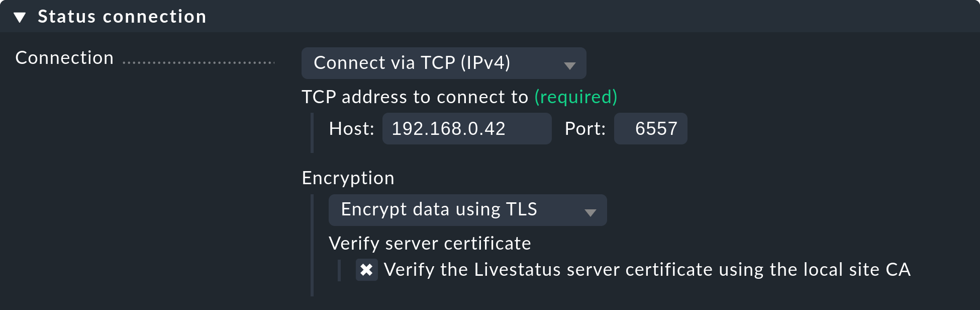Click the X mark inside the certificate checkbox
Screen dimensions: 980x310
(x=366, y=270)
